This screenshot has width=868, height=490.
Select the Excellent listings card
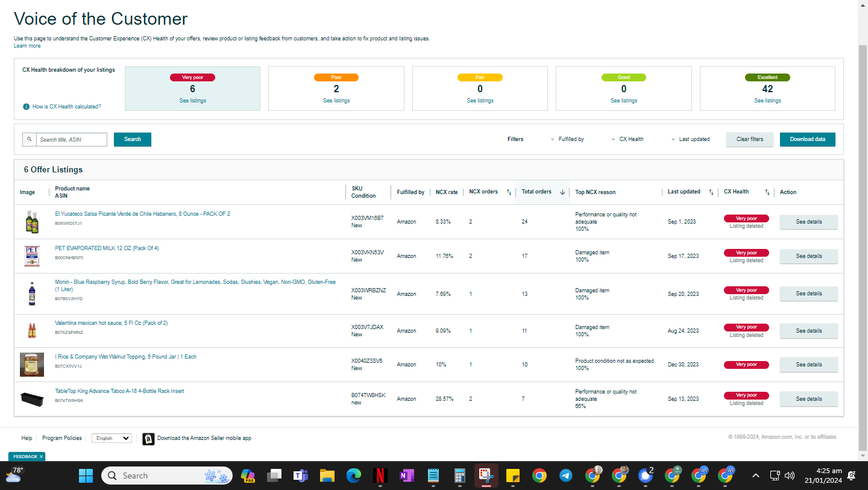point(767,89)
